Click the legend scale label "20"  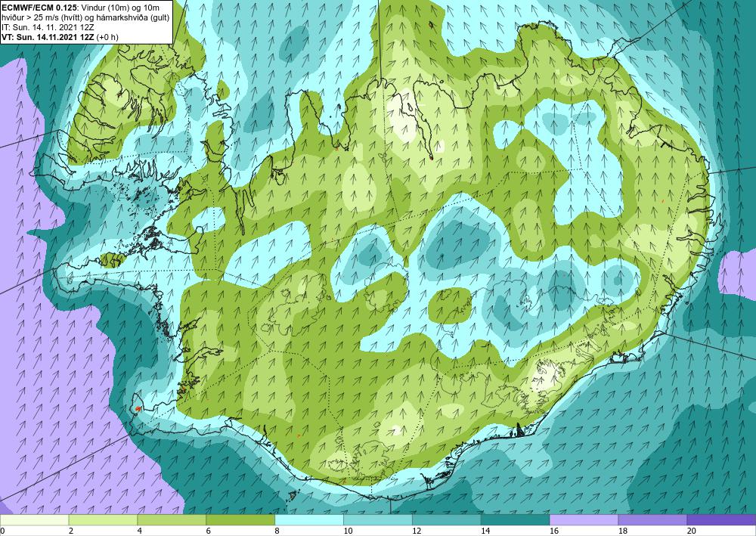click(692, 531)
